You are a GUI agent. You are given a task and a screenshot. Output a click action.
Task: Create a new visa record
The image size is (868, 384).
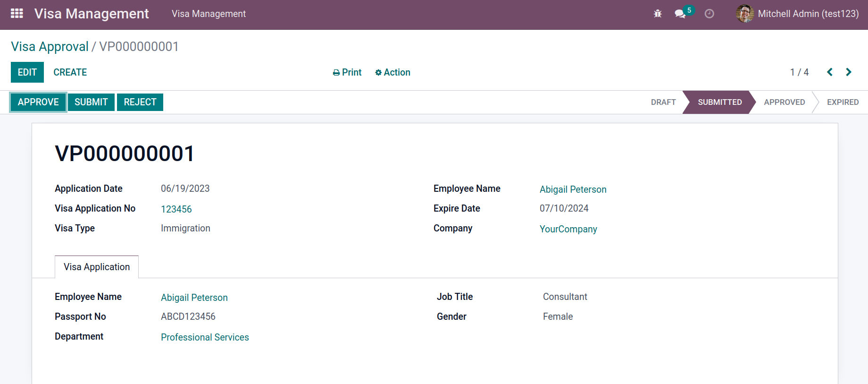pyautogui.click(x=70, y=72)
